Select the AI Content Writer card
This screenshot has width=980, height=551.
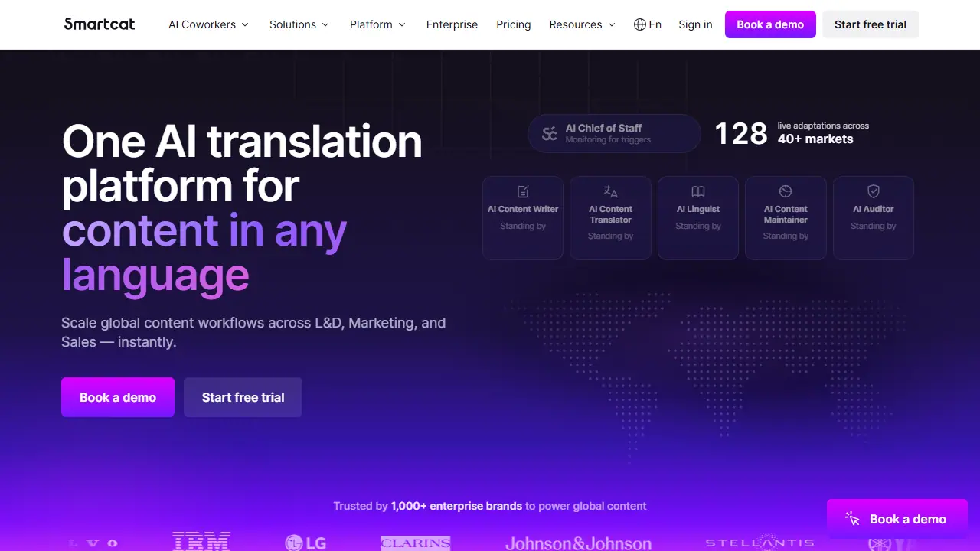523,218
